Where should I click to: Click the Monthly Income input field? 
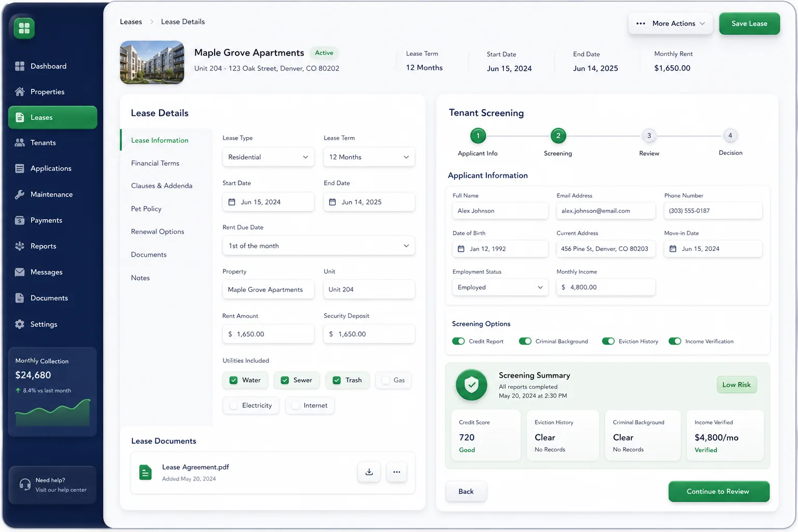pos(606,287)
